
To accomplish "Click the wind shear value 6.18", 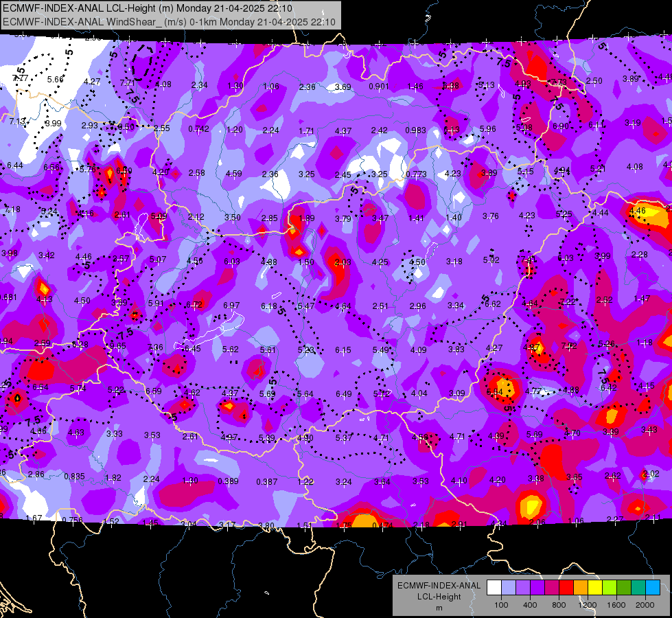I will [269, 306].
